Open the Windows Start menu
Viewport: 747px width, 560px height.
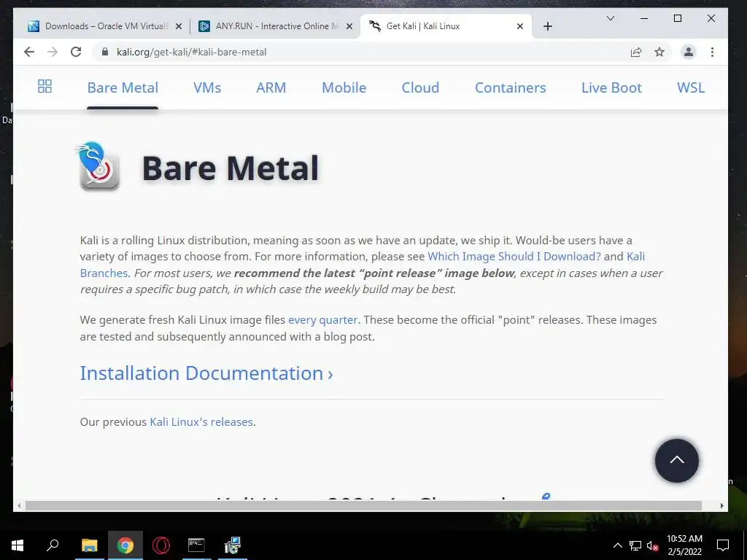pos(18,545)
